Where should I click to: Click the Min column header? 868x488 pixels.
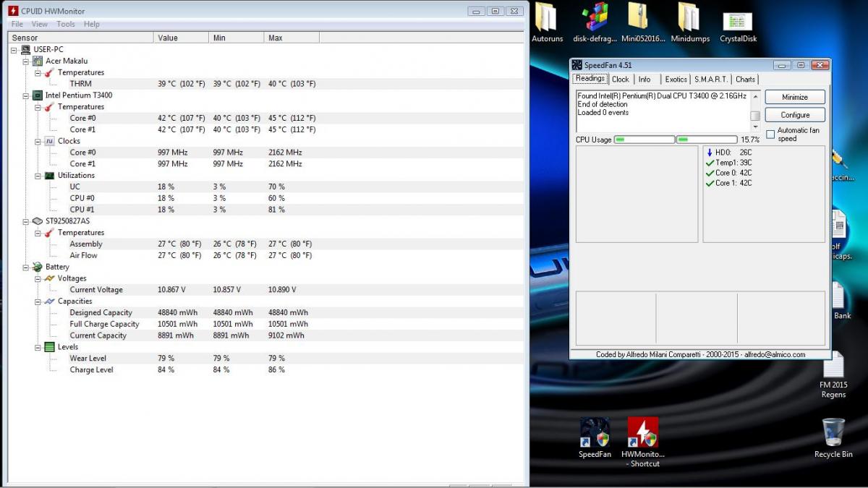[237, 38]
